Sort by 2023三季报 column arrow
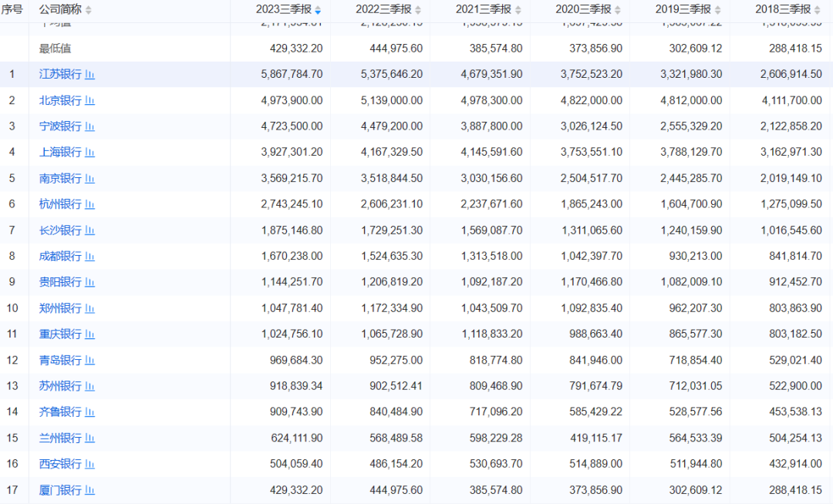The height and width of the screenshot is (504, 833). [x=318, y=10]
